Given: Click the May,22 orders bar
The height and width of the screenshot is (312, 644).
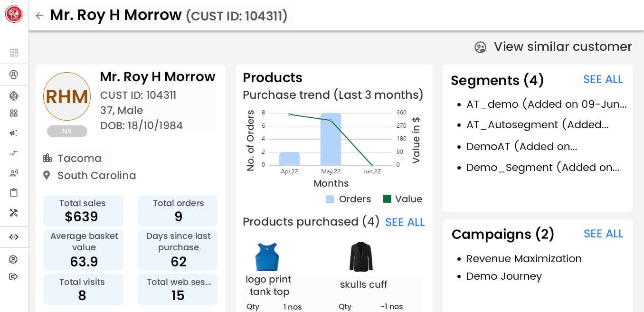Looking at the screenshot, I should (x=331, y=139).
